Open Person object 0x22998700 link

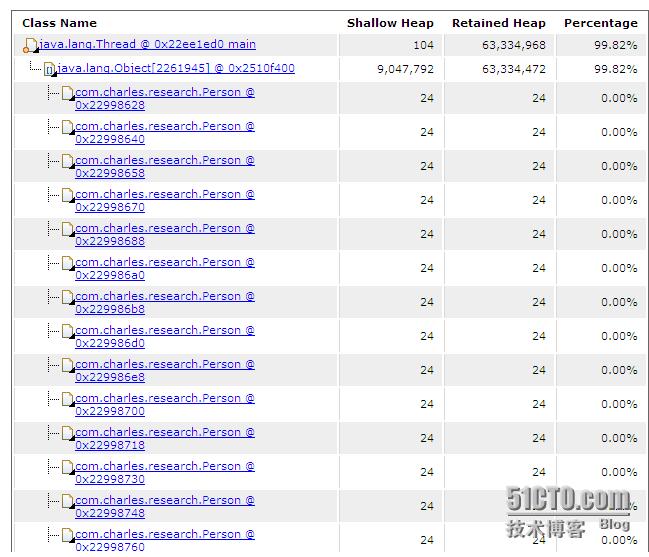(x=165, y=404)
